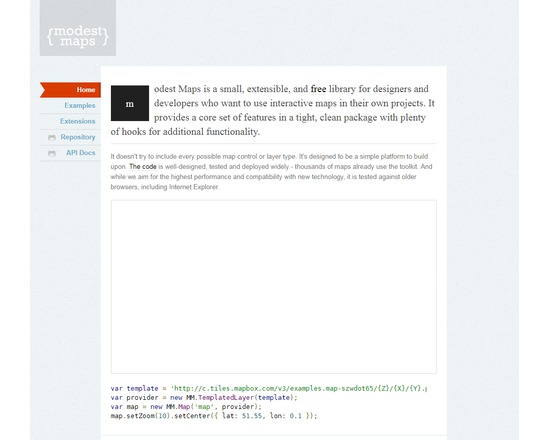Screen dimensions: 550x440
Task: Click inside the empty map area
Action: click(274, 287)
